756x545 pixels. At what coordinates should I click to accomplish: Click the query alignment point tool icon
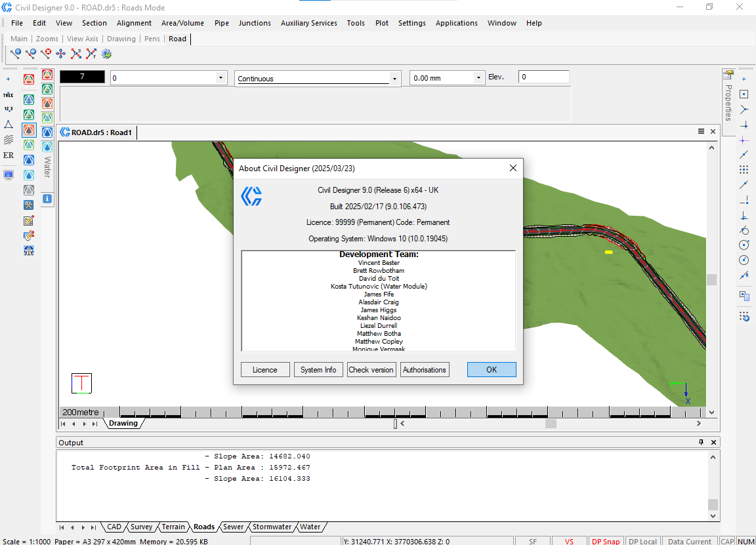[16, 54]
